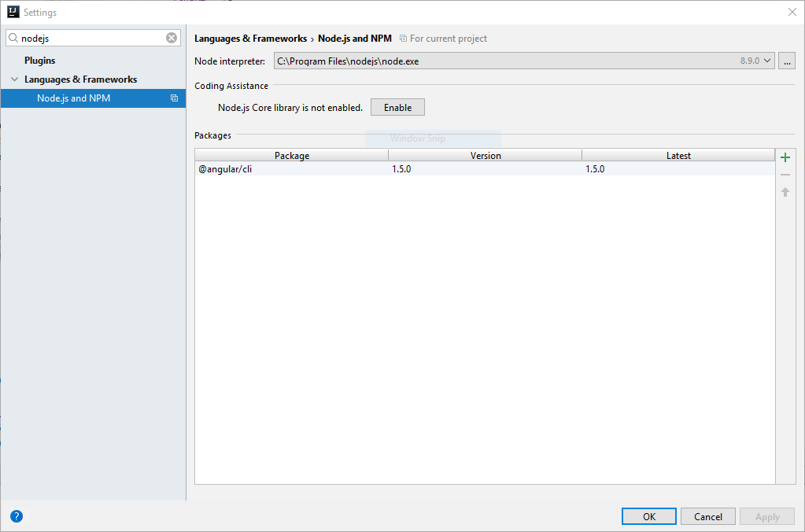805x532 pixels.
Task: Select Plugins in the settings tree
Action: tap(39, 61)
